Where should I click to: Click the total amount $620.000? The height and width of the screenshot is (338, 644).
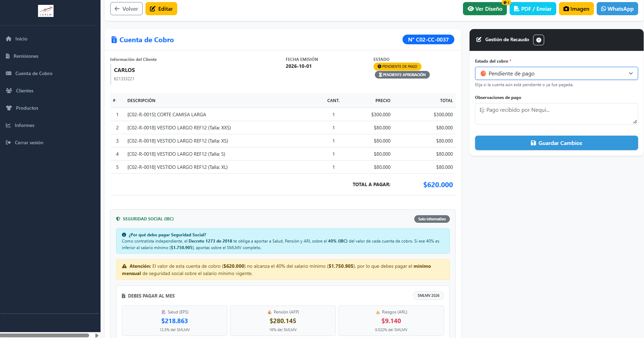pyautogui.click(x=438, y=185)
